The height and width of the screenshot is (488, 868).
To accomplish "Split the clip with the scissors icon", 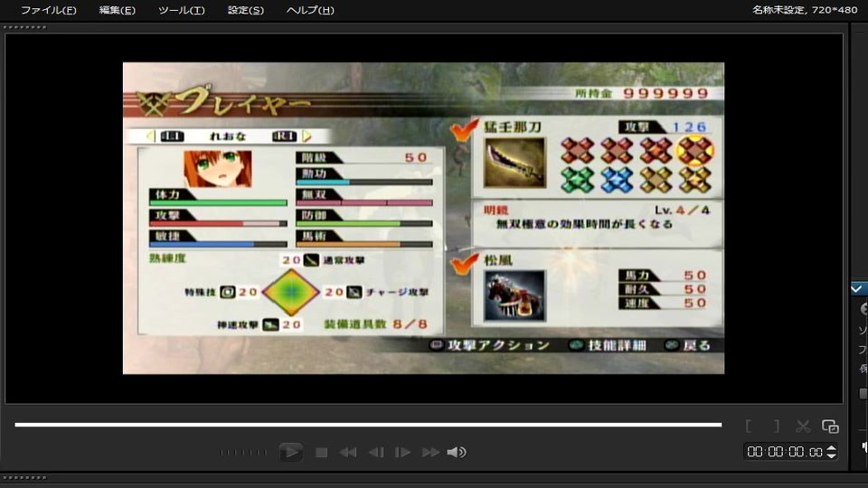I will point(803,426).
